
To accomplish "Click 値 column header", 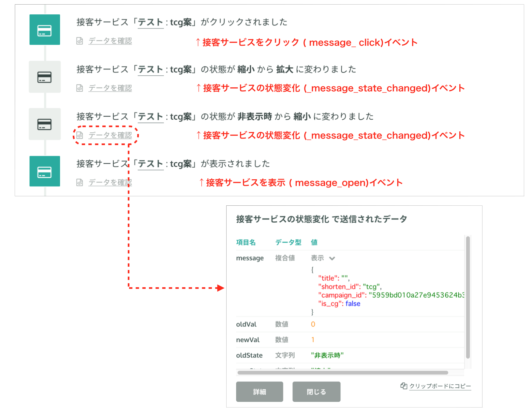I will click(314, 242).
